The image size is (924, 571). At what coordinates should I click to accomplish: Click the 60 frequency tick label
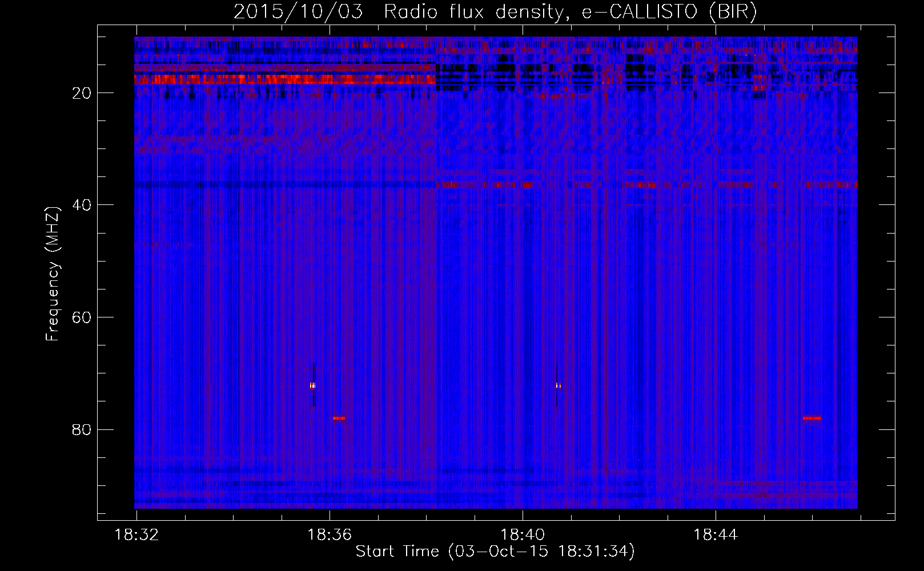click(82, 317)
